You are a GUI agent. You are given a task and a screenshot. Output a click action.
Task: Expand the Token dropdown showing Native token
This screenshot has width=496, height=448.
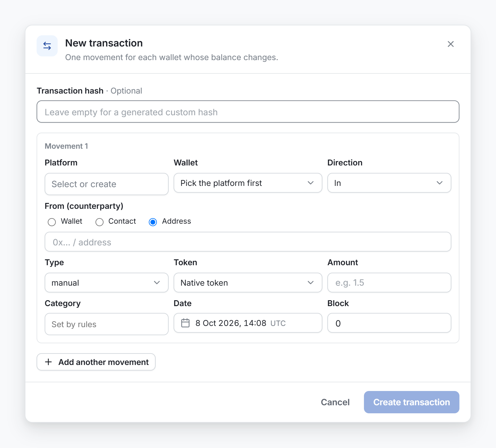pyautogui.click(x=248, y=283)
